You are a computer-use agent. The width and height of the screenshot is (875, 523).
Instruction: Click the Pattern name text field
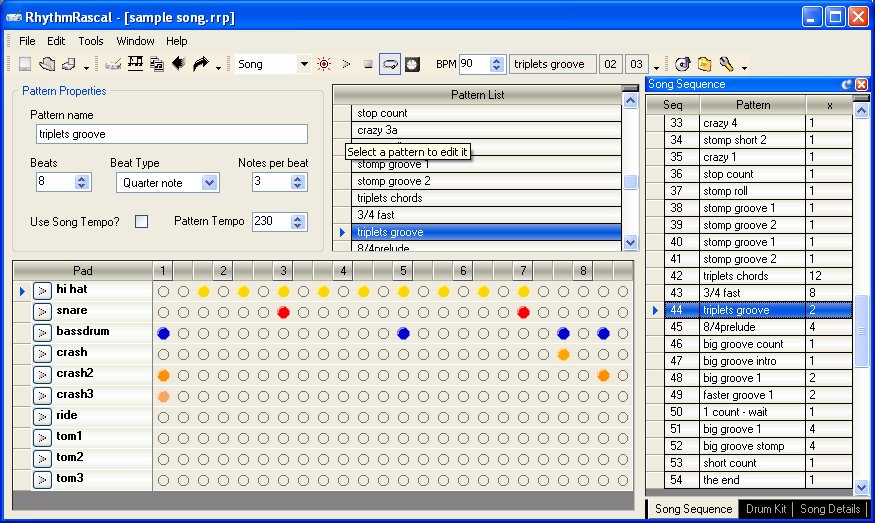[x=171, y=134]
